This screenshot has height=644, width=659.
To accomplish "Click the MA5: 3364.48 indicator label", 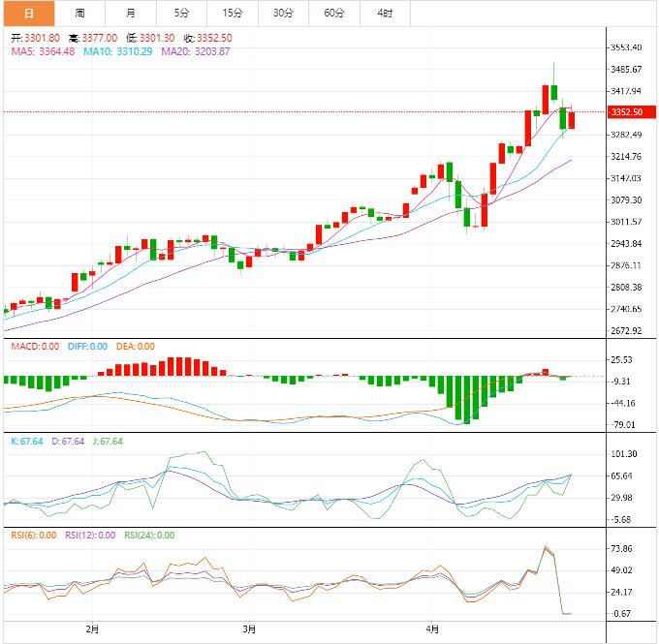I will pos(43,51).
